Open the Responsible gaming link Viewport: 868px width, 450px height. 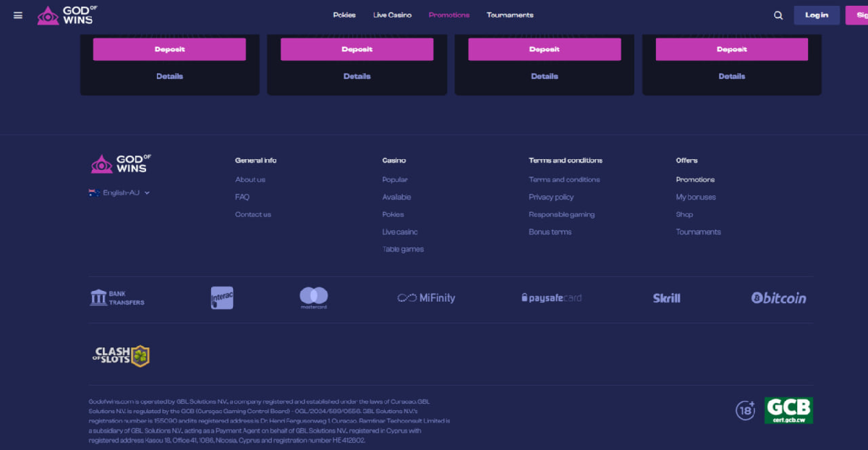click(562, 214)
